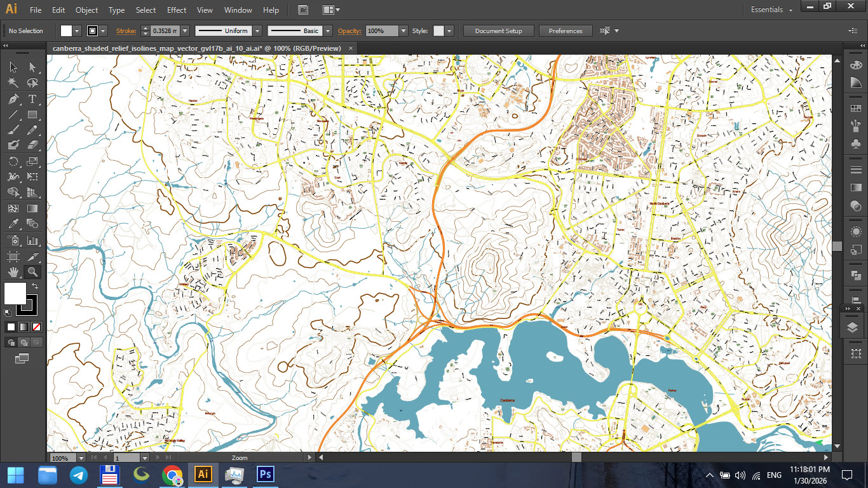Screen dimensions: 868x488
Task: Open the stroke weight dropdown
Action: (x=184, y=30)
